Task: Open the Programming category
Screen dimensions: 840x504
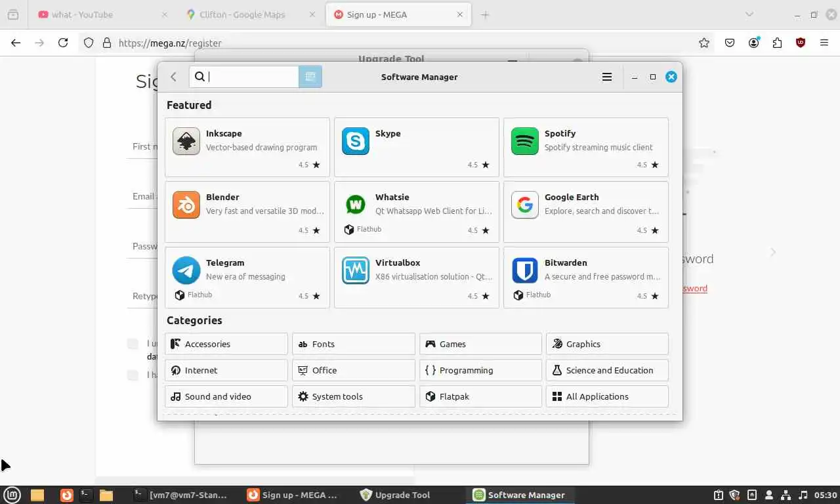Action: 480,370
